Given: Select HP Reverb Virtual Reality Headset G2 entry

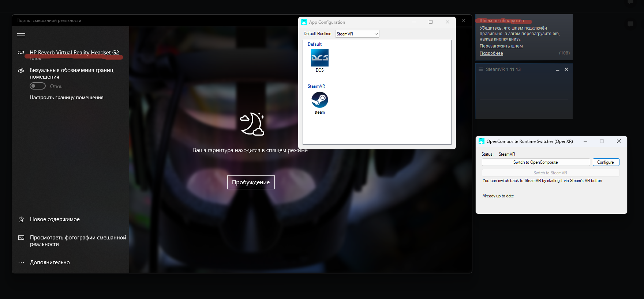Looking at the screenshot, I should pos(74,53).
